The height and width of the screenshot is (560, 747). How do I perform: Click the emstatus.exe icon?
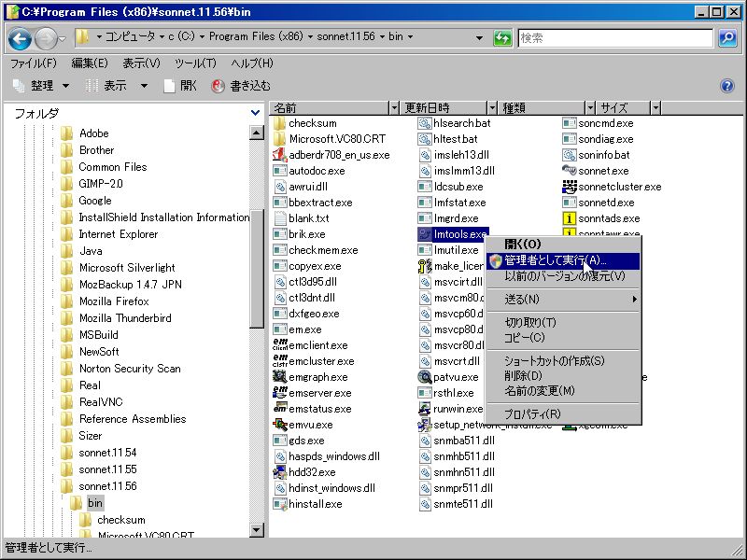coord(279,409)
